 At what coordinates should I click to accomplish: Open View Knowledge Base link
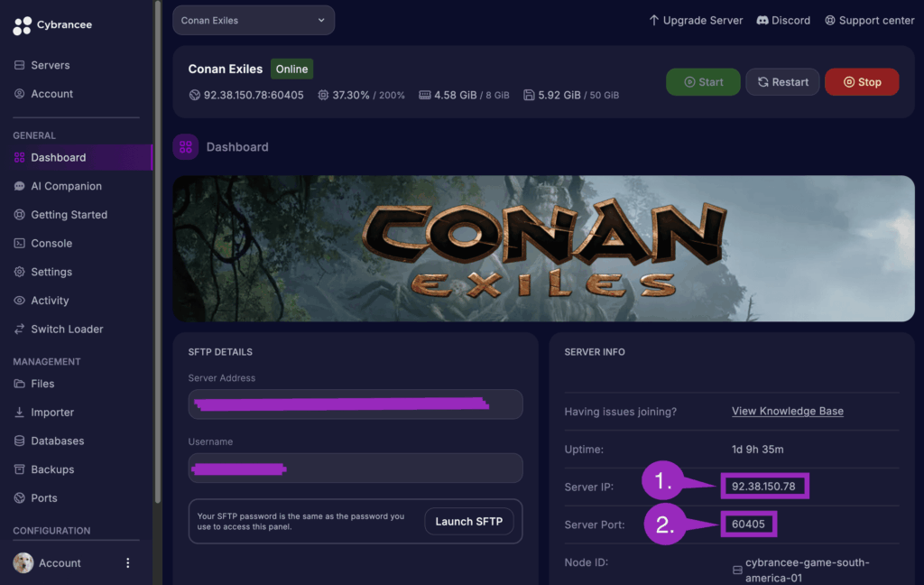point(787,411)
